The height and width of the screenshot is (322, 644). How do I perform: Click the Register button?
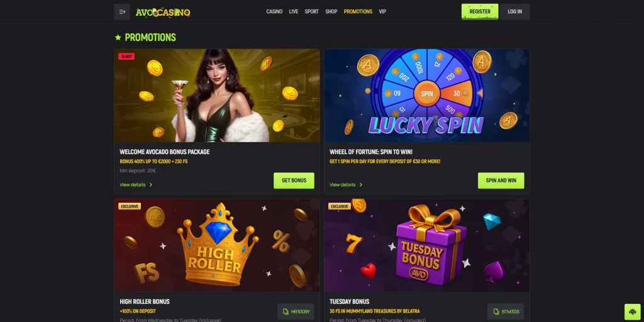[x=480, y=12]
